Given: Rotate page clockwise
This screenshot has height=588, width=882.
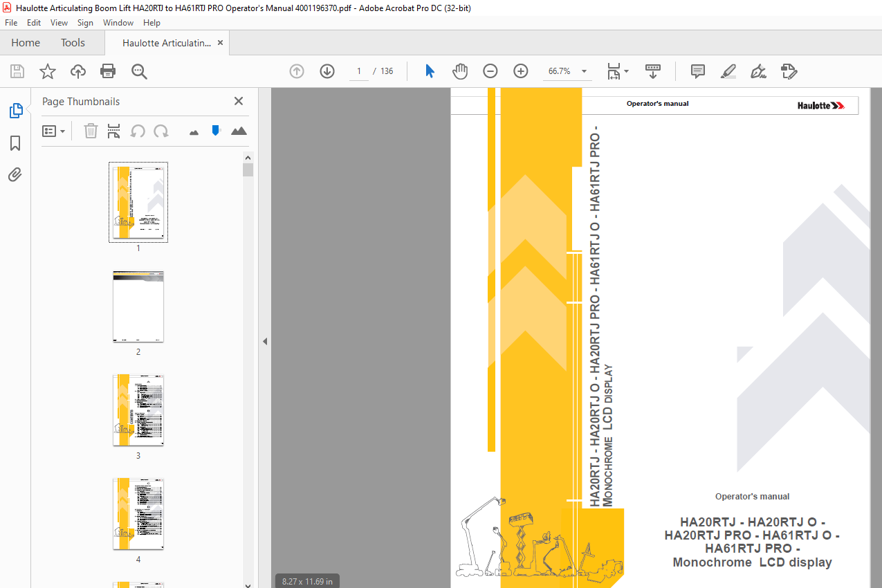Looking at the screenshot, I should 161,131.
